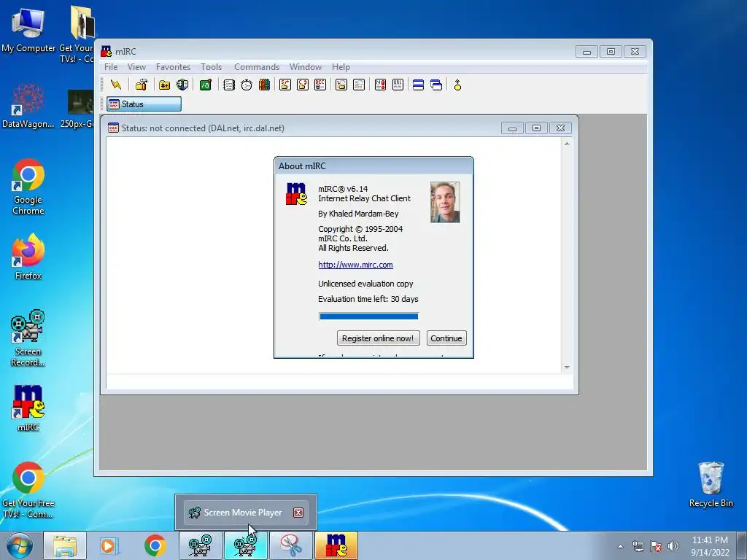The width and height of the screenshot is (747, 560).
Task: Click the Continue button
Action: [x=446, y=338]
